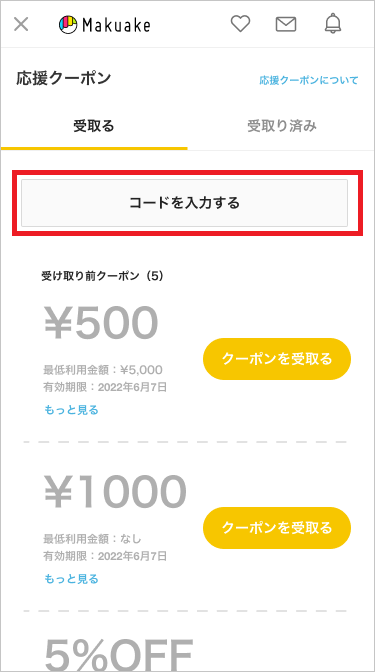The image size is (375, 672).
Task: Open favorites via the heart icon
Action: [240, 24]
